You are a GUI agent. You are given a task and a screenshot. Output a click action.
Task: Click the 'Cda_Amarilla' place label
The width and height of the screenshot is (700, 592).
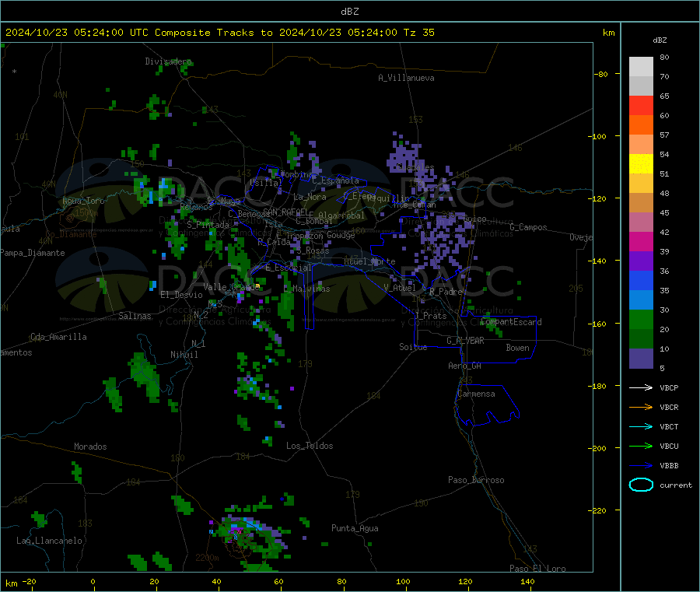pyautogui.click(x=58, y=337)
